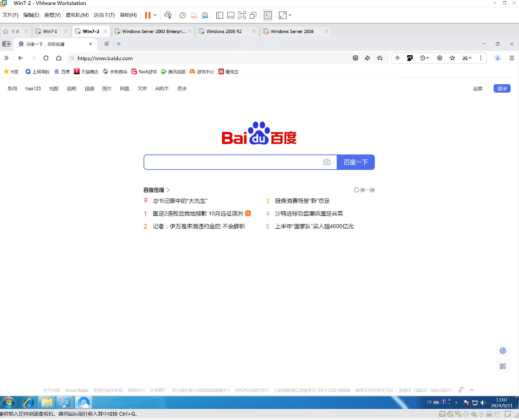
Task: Open the 天猫精选 bookmark
Action: [86, 72]
